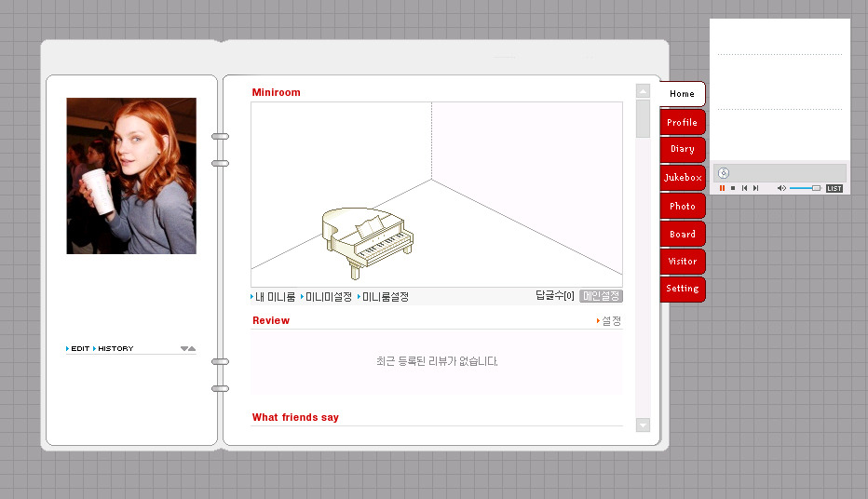The height and width of the screenshot is (499, 868).
Task: Click the down triangle next to HISTORY
Action: [183, 348]
